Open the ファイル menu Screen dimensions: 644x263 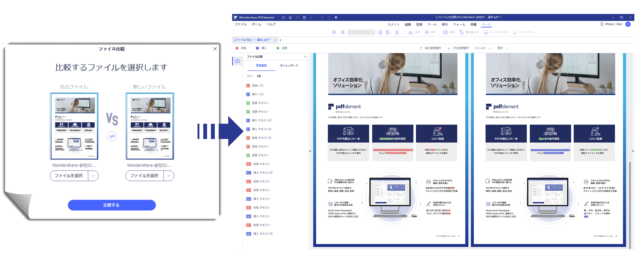pyautogui.click(x=240, y=24)
